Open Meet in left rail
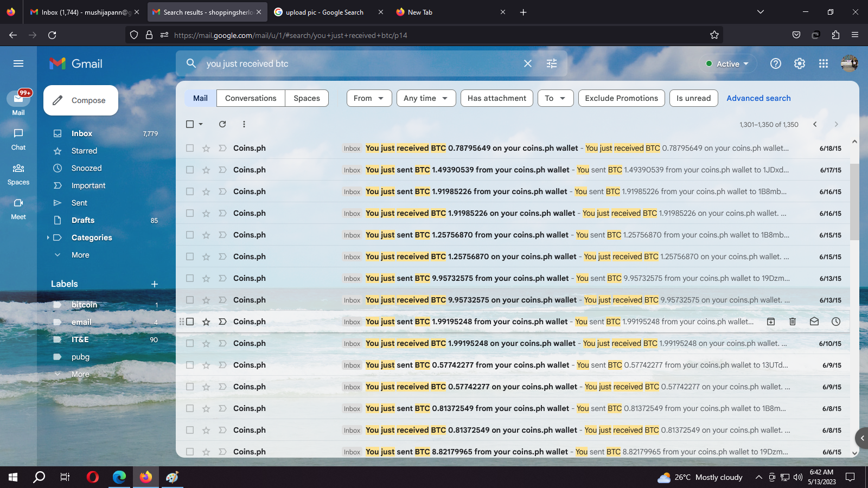This screenshot has height=488, width=868. pos(18,209)
